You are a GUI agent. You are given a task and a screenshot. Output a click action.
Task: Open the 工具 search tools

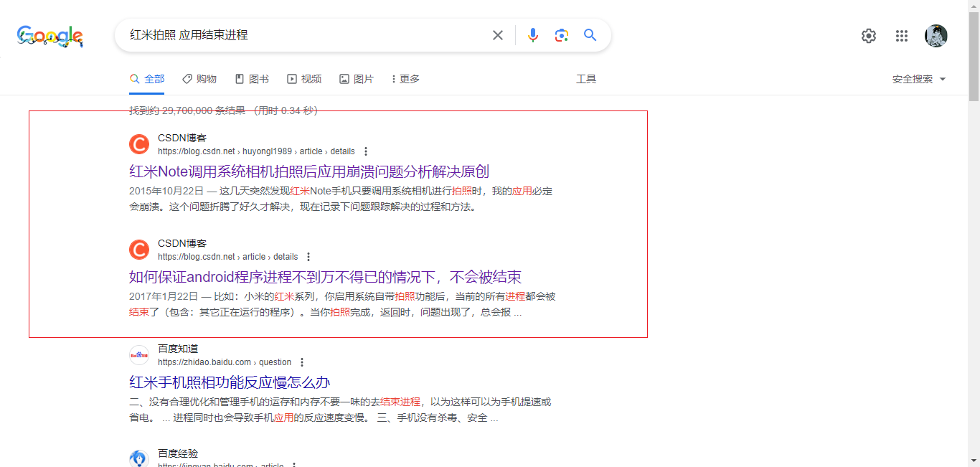[586, 79]
